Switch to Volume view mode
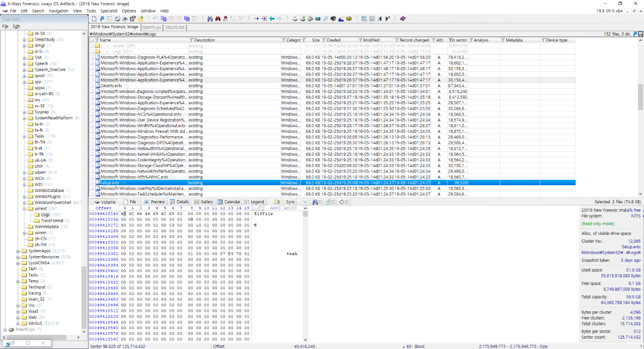644x349 pixels. 105,202
